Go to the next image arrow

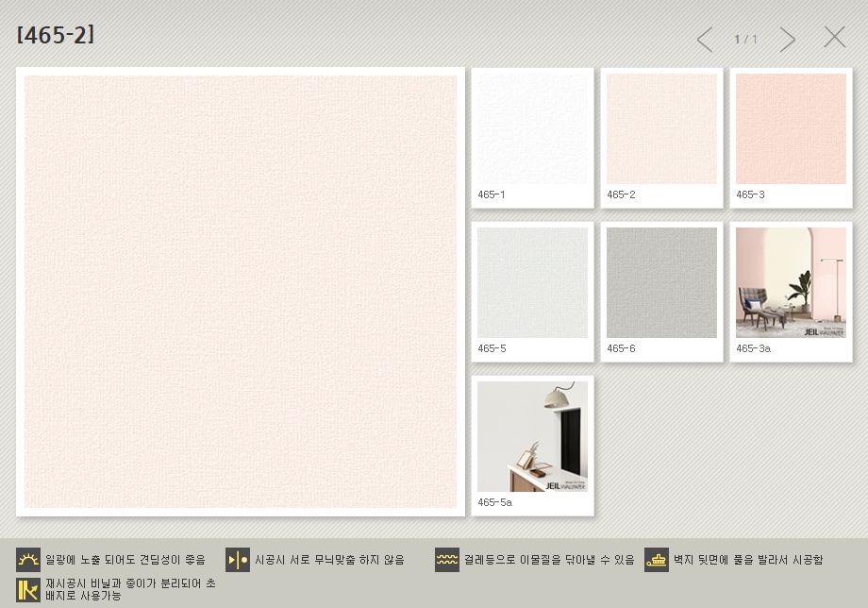[787, 40]
